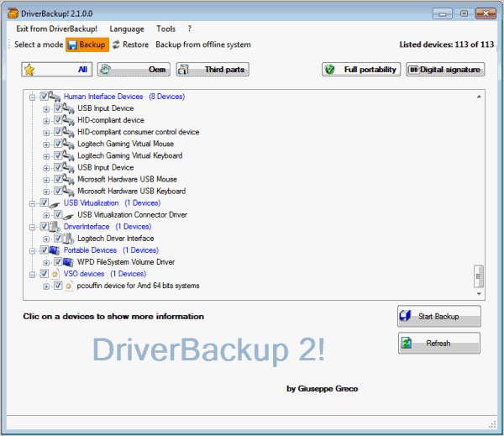Expand WPD FileSystem Volume Driver node
Viewport: 504px width, 436px height.
click(x=46, y=263)
